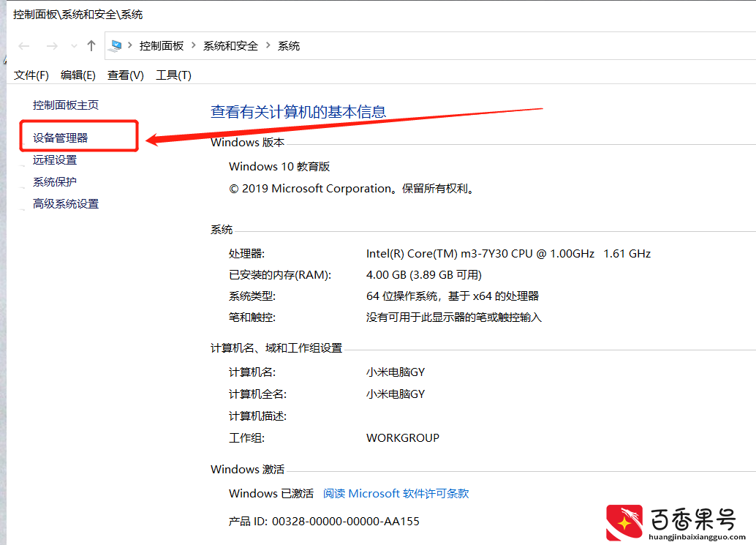Click the 工作组: label

tap(247, 438)
